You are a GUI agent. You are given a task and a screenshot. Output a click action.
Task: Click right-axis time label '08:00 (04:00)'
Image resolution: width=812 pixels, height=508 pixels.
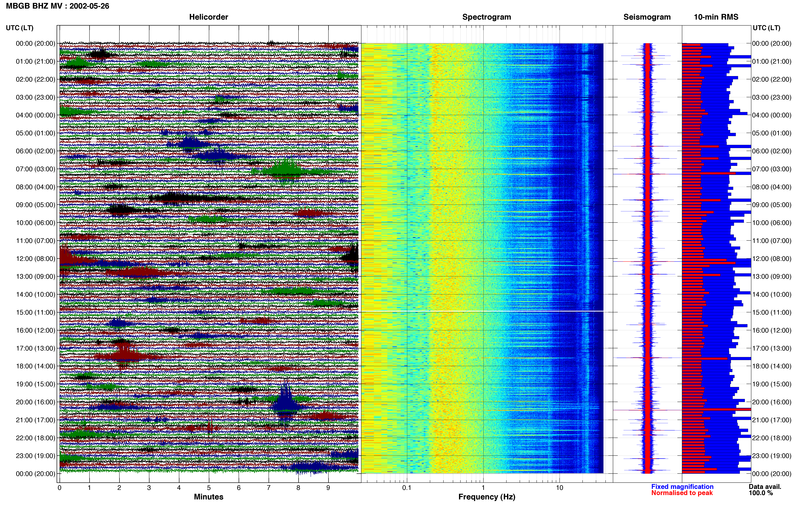[x=772, y=187]
